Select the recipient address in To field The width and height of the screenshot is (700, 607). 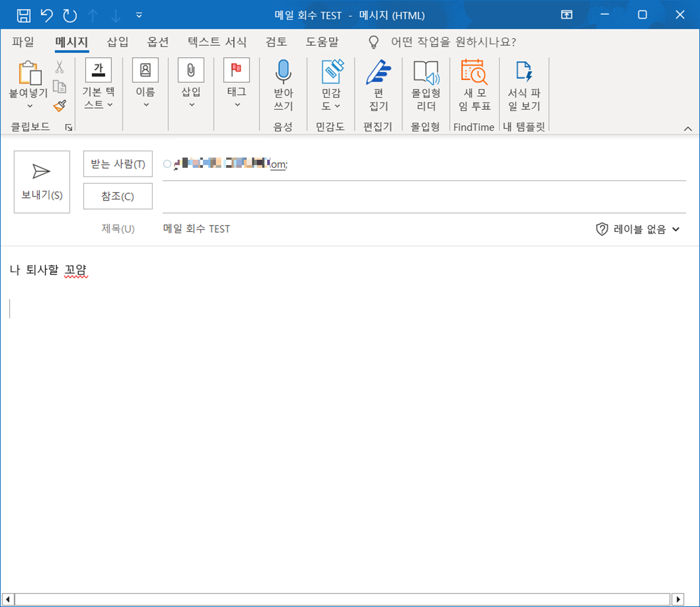click(x=230, y=163)
